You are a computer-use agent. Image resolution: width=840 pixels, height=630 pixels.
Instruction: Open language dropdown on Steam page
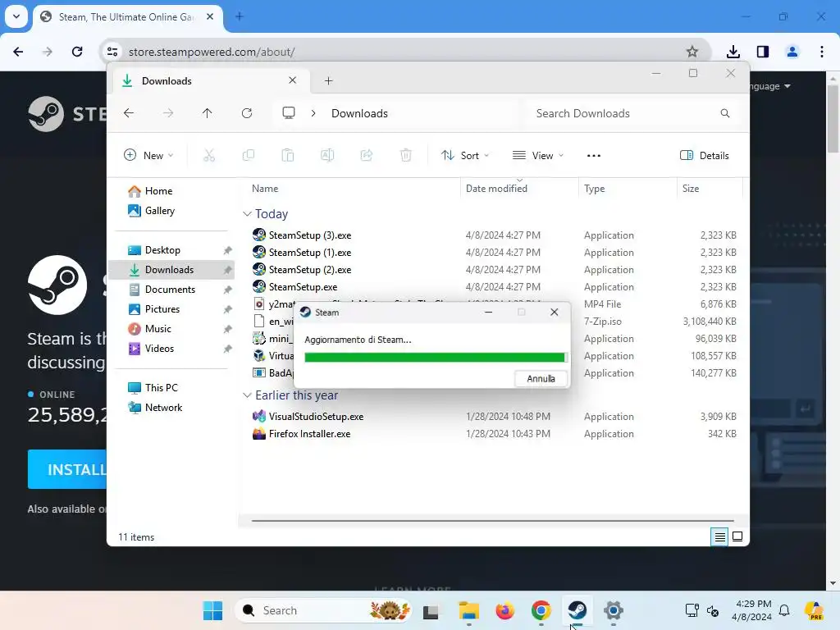[x=769, y=86]
